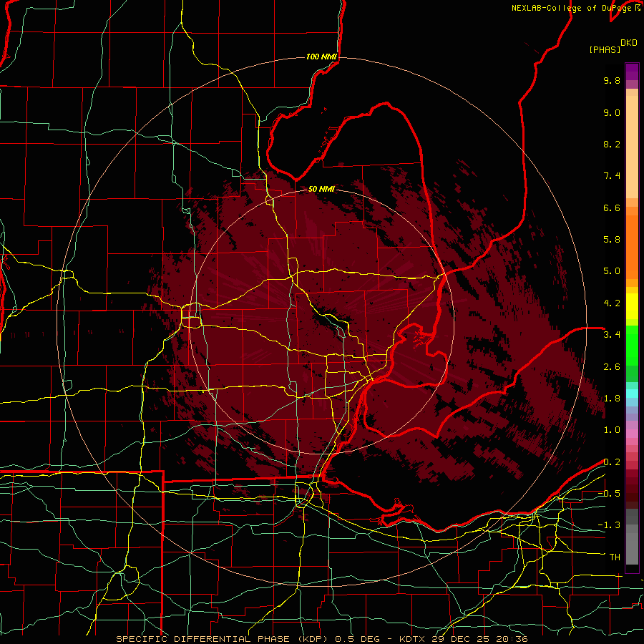Click the 0.2 scale value
644x644 pixels.
pos(612,462)
